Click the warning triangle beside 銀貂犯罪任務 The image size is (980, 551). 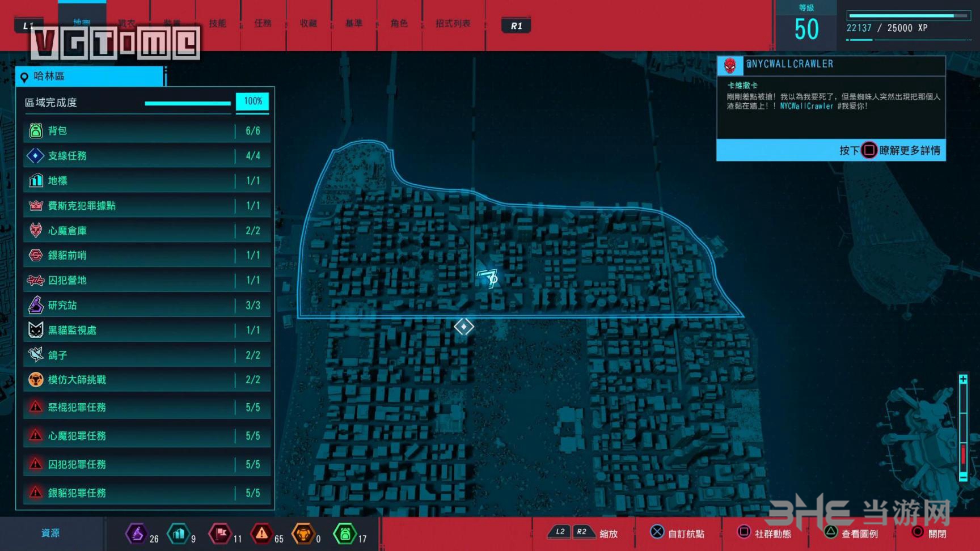tap(36, 492)
